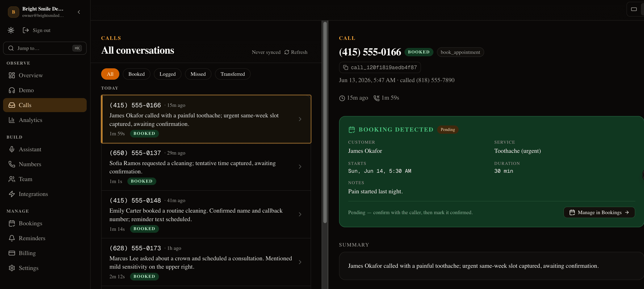Viewport: 644px width, 289px height.
Task: Click the Pending status badge
Action: point(447,129)
